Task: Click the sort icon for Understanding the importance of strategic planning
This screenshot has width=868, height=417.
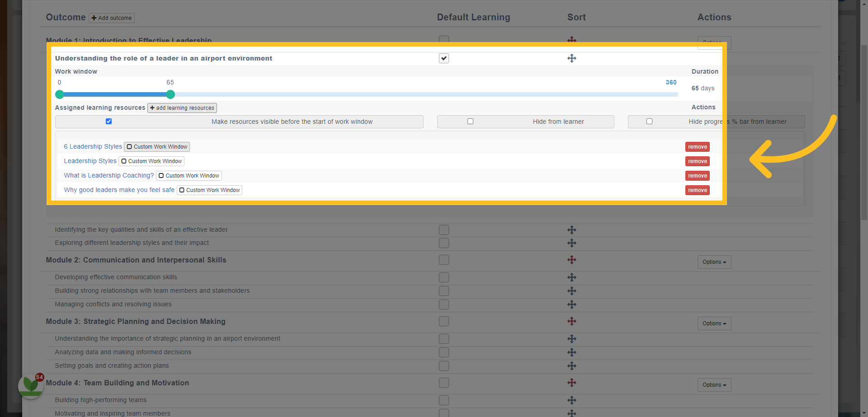Action: pos(571,339)
